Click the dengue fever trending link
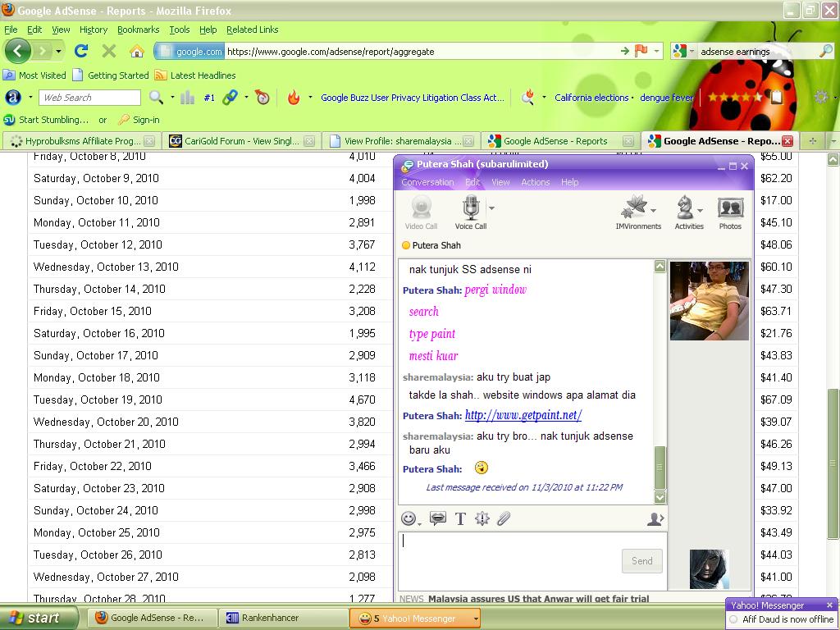This screenshot has width=840, height=630. (666, 98)
